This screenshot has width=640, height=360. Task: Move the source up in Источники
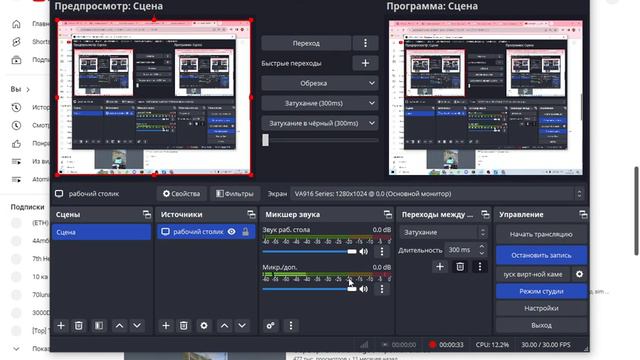[x=224, y=326]
